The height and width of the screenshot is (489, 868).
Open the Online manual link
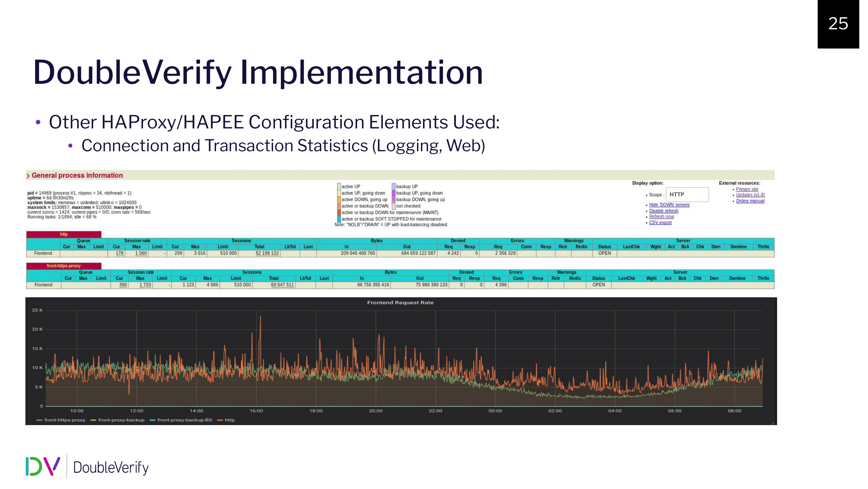tap(750, 201)
